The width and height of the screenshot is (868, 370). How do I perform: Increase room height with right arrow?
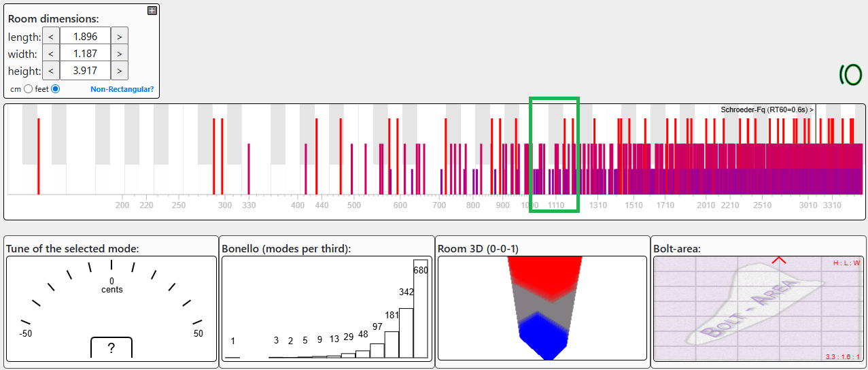(x=119, y=71)
